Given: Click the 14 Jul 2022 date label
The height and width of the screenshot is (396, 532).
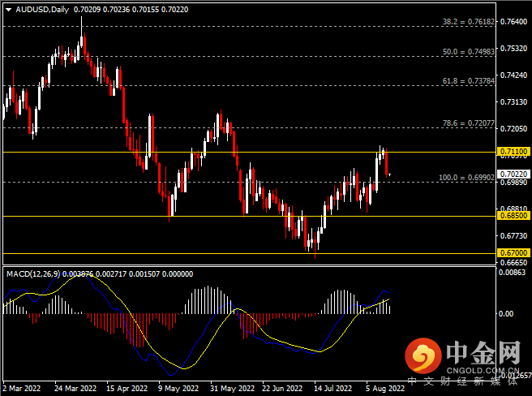Looking at the screenshot, I should [332, 388].
